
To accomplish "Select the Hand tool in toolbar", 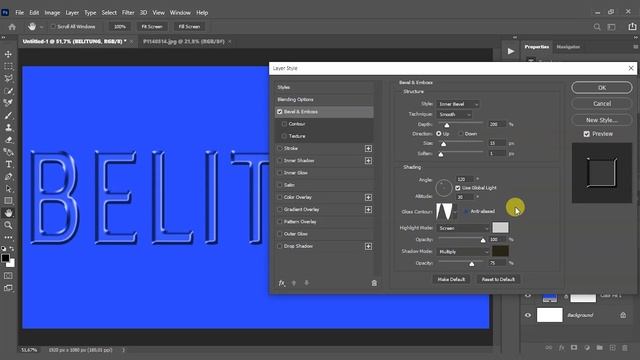I will coord(8,213).
